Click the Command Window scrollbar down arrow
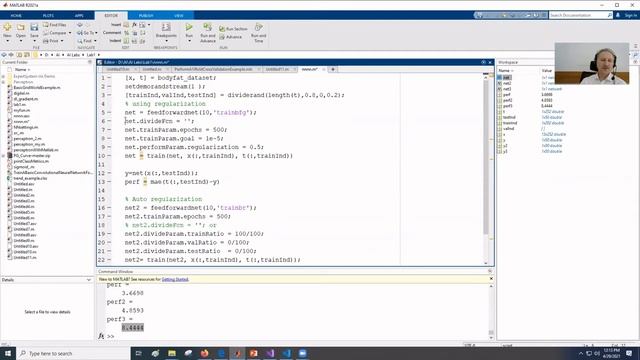 pos(491,338)
